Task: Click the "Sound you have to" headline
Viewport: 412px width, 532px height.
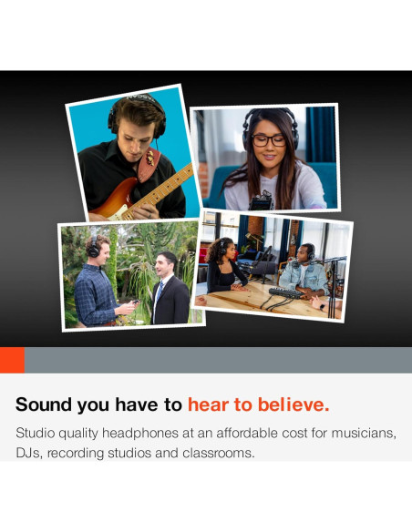Action: [98, 404]
